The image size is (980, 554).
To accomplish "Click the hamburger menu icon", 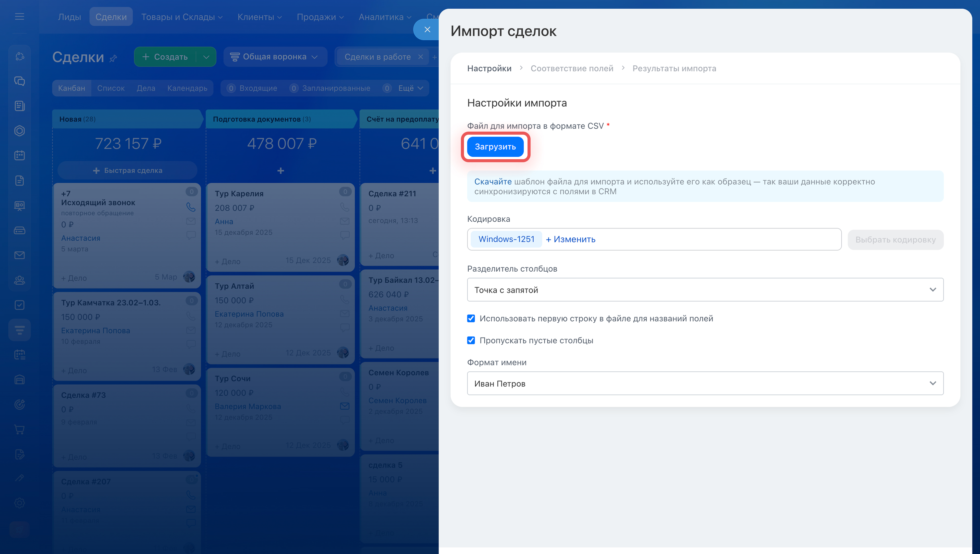I will [x=19, y=16].
